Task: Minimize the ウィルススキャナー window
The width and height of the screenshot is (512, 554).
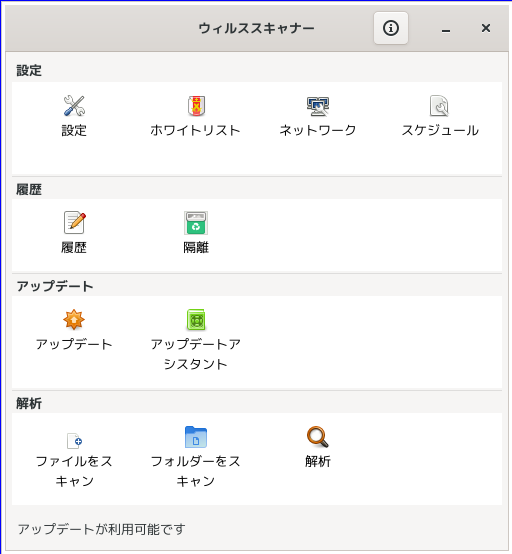Action: [x=446, y=28]
